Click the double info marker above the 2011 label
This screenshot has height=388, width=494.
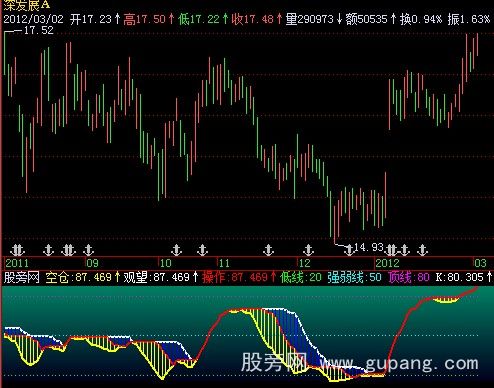(x=17, y=250)
